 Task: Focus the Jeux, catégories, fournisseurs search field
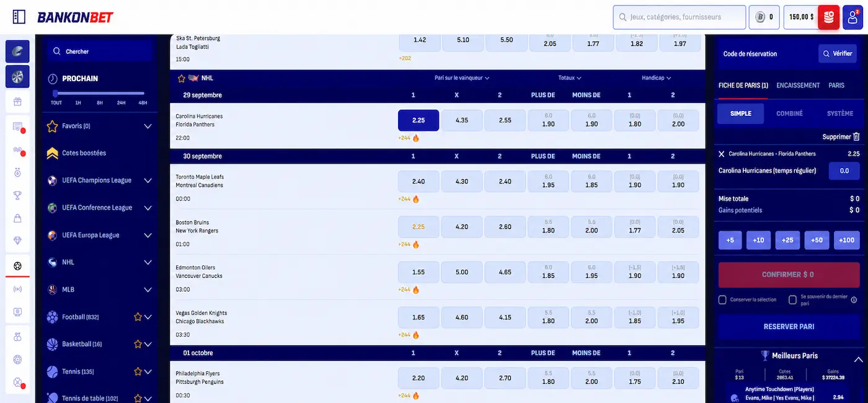680,17
